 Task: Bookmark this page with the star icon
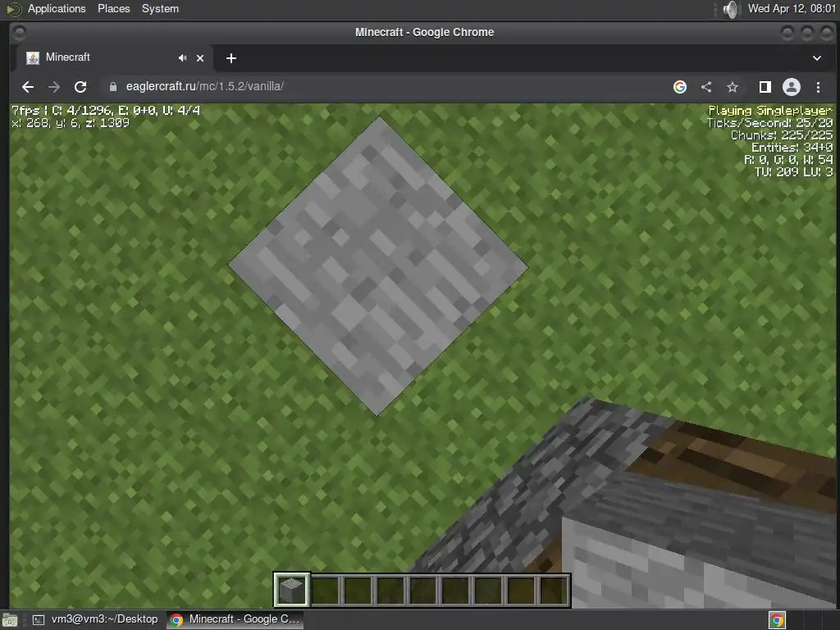pyautogui.click(x=733, y=87)
